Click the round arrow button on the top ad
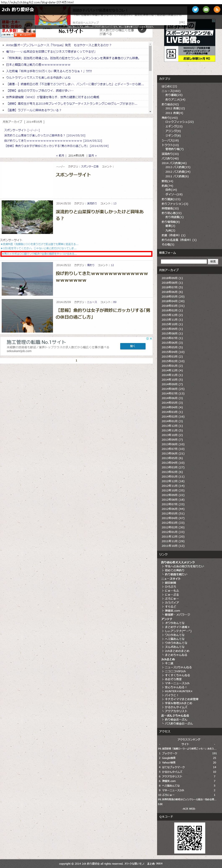Screen dimensions: 222x868 coord(142,29)
